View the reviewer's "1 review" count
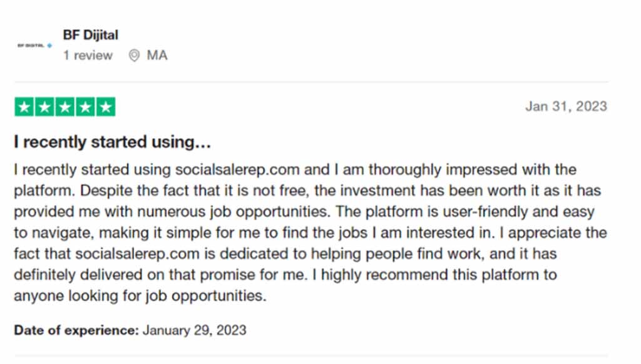 click(x=88, y=55)
